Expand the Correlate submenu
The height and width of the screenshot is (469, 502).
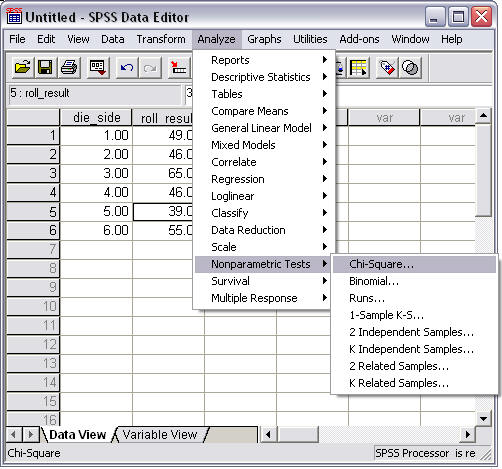[x=264, y=162]
